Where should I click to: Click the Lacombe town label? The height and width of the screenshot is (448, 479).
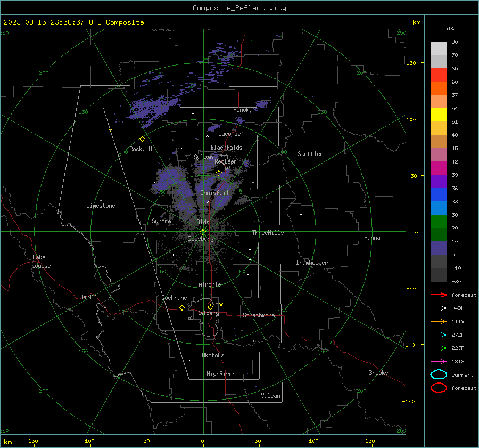[229, 134]
